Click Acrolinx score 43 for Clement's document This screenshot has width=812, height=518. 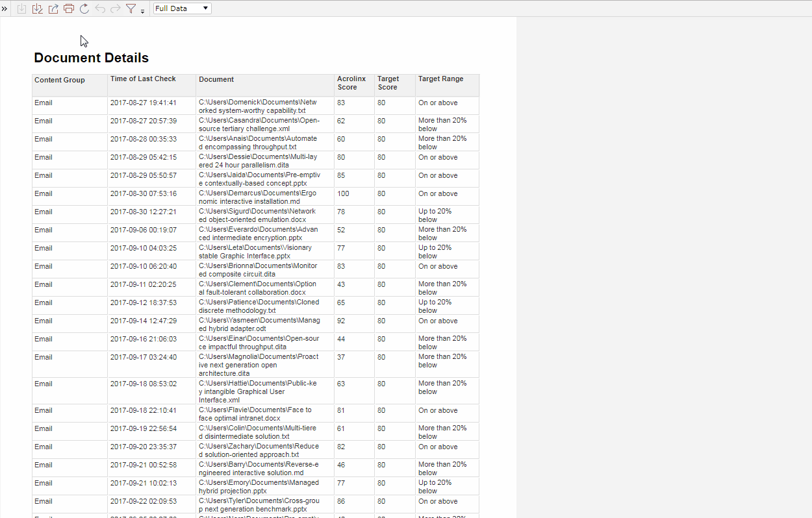pos(341,284)
